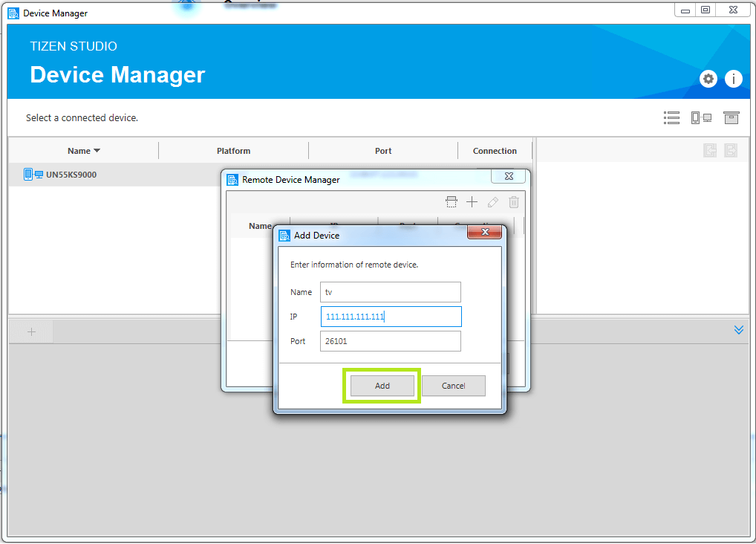Click into the Port input field
The width and height of the screenshot is (756, 544).
(x=391, y=341)
